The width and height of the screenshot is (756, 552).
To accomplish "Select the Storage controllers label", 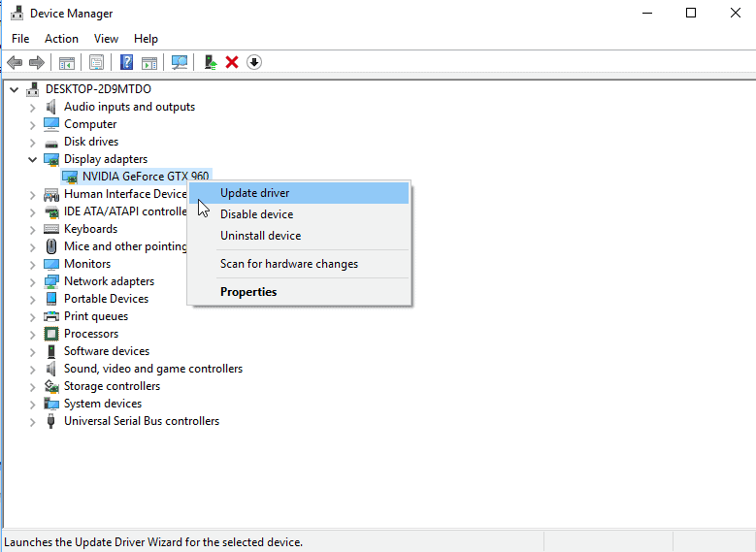I will click(112, 386).
